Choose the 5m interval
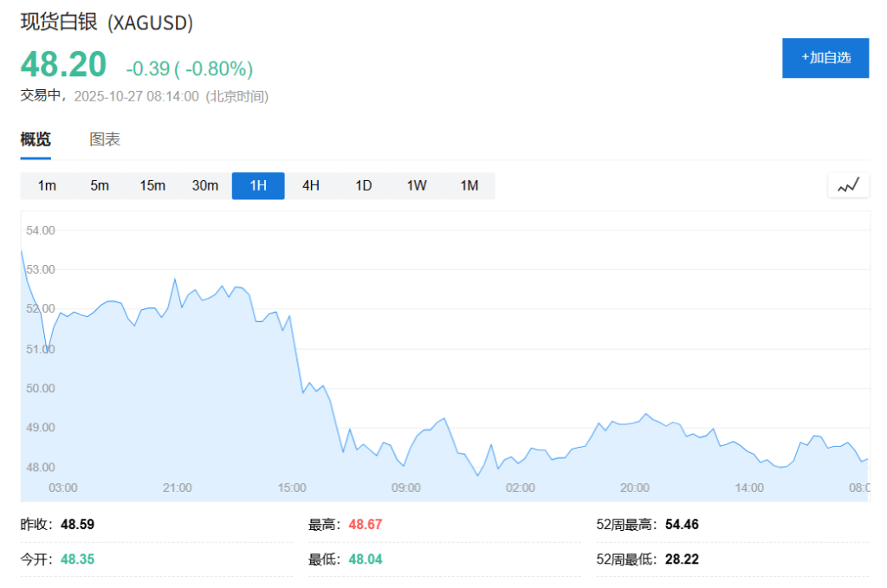 100,186
